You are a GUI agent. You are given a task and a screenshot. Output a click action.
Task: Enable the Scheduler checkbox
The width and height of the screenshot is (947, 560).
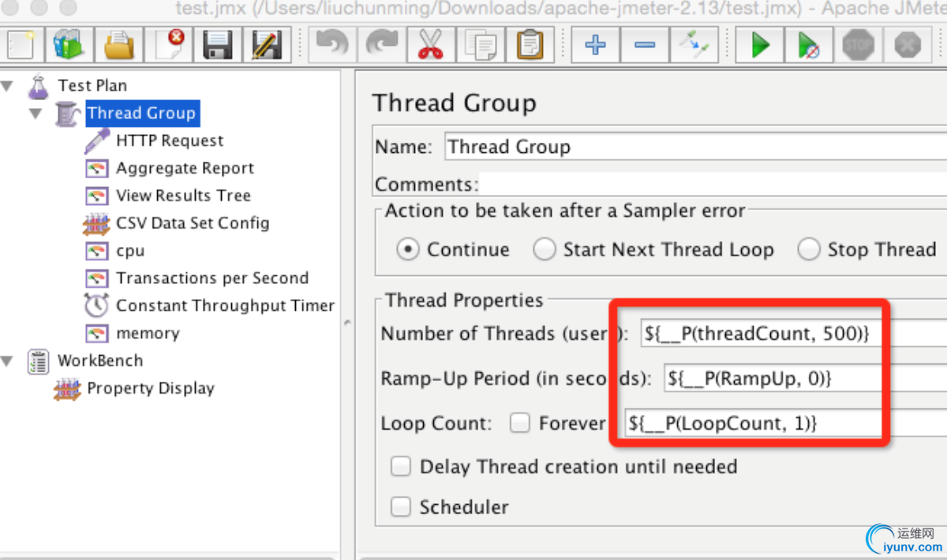tap(401, 507)
